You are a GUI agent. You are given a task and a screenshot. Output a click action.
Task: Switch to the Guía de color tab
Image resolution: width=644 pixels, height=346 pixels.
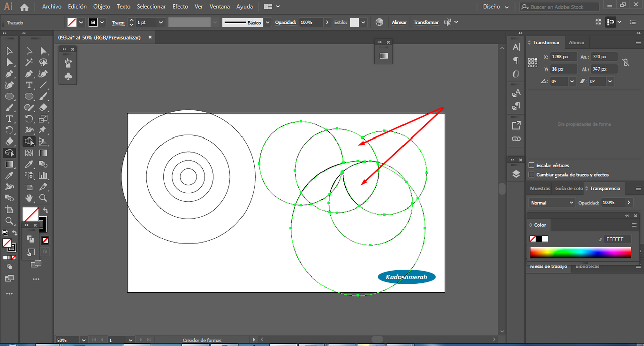569,188
